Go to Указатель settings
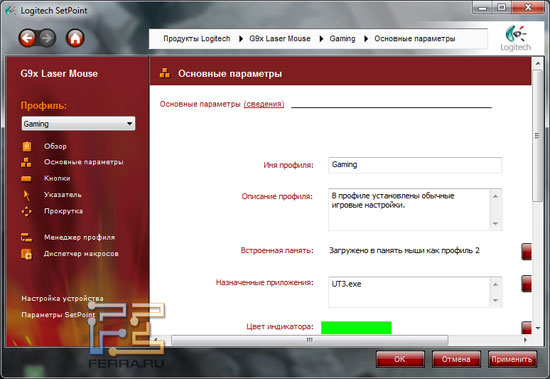 (x=62, y=195)
